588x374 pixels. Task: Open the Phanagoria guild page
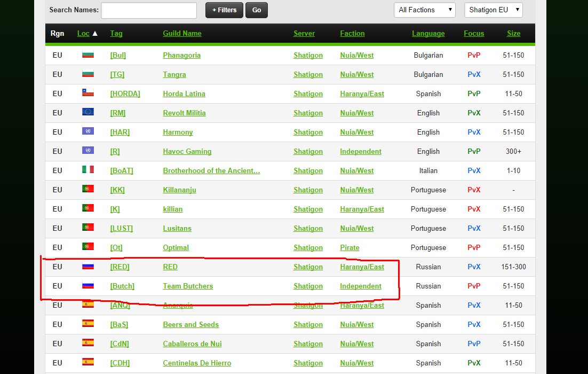pos(182,55)
